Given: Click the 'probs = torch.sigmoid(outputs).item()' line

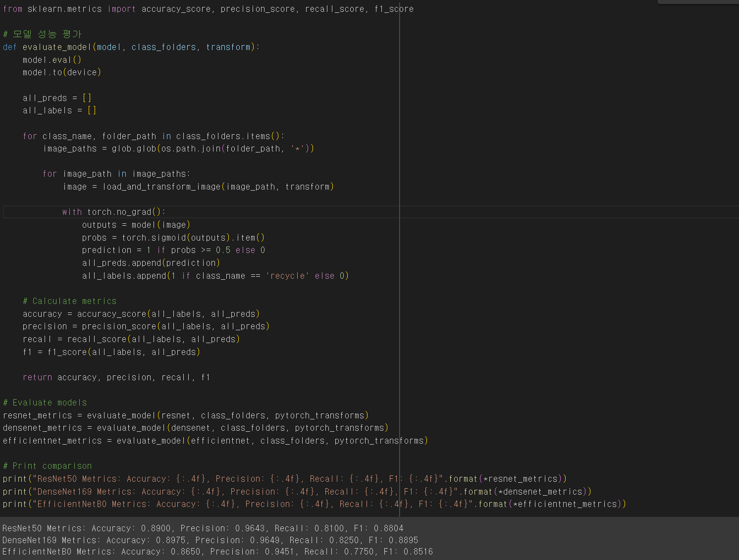Looking at the screenshot, I should click(173, 238).
